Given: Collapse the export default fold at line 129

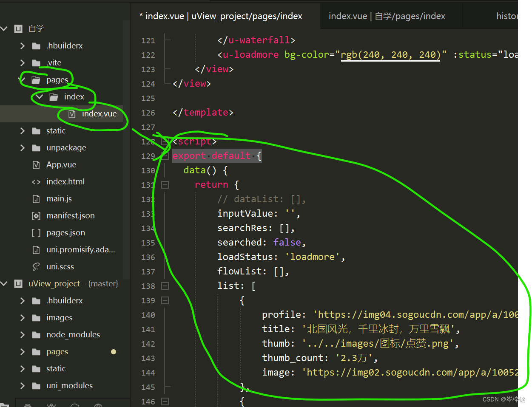Looking at the screenshot, I should pyautogui.click(x=165, y=155).
